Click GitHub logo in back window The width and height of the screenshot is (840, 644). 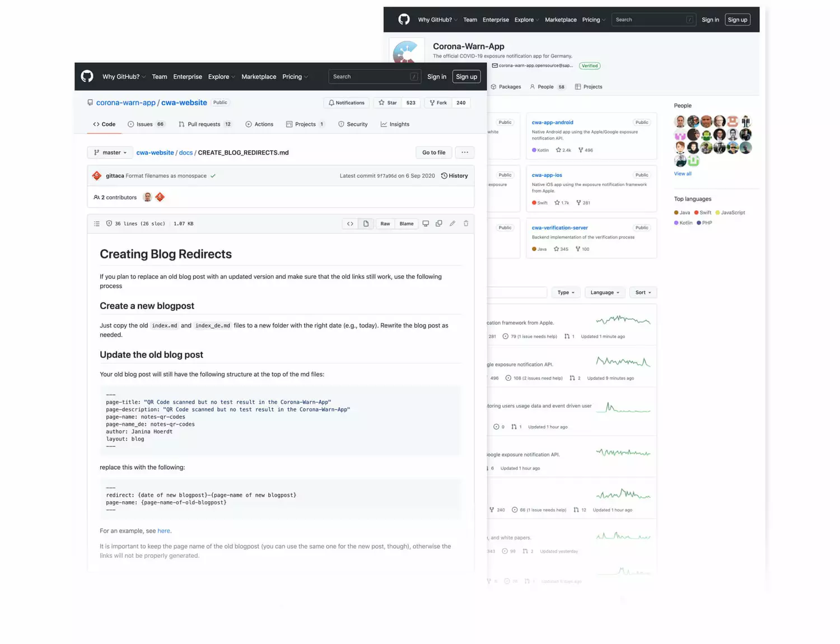click(x=404, y=20)
